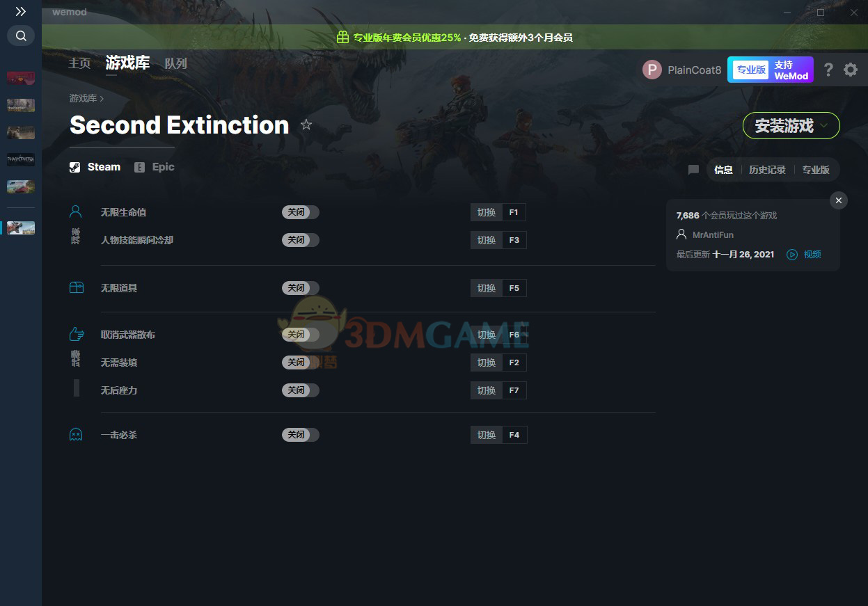The width and height of the screenshot is (868, 606).
Task: Switch to the 信息 tab
Action: coord(723,170)
